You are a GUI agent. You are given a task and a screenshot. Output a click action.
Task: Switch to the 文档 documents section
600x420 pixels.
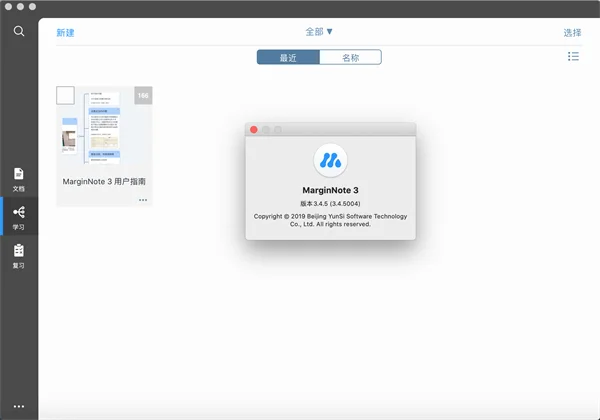click(x=19, y=179)
